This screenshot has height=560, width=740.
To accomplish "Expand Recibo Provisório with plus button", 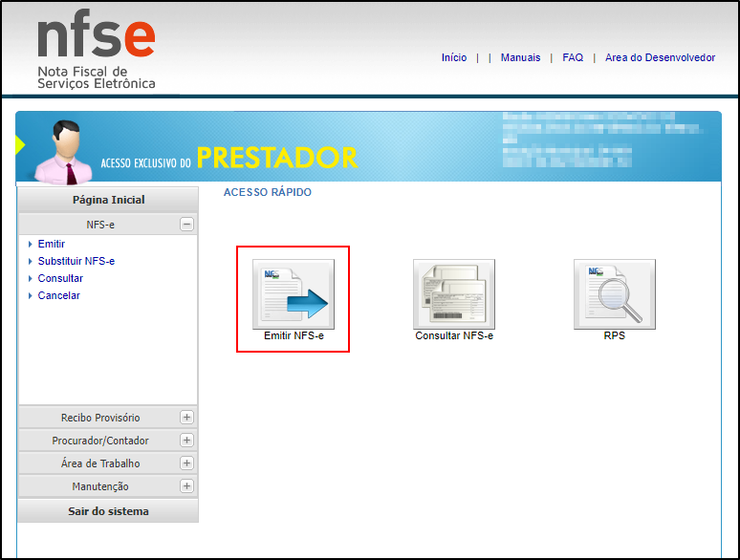I will click(186, 418).
